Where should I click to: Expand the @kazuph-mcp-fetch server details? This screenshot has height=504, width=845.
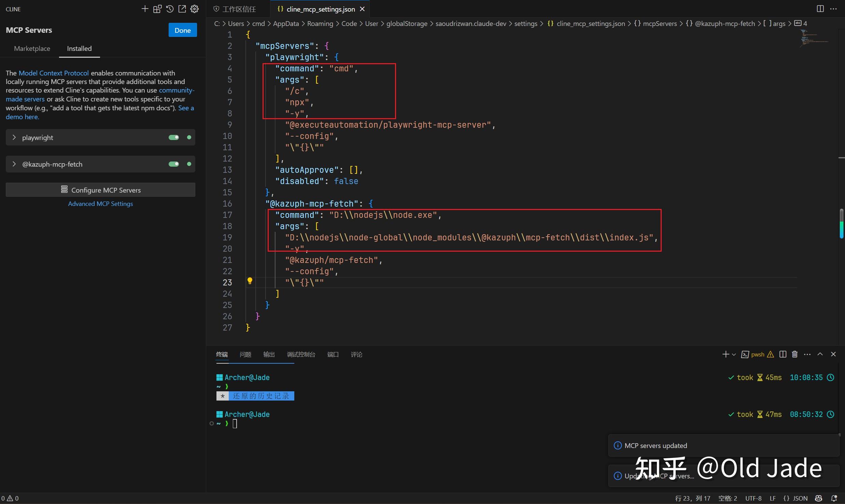pyautogui.click(x=14, y=164)
